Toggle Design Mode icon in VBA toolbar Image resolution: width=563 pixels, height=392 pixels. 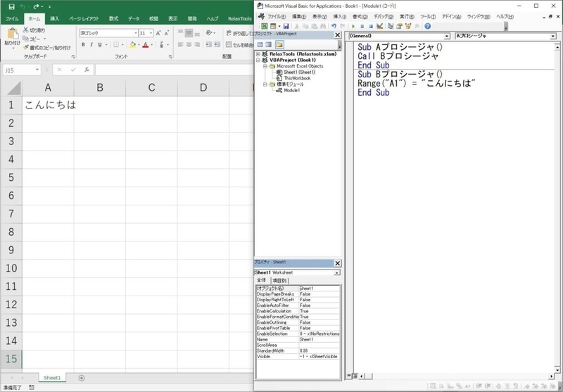[380, 26]
